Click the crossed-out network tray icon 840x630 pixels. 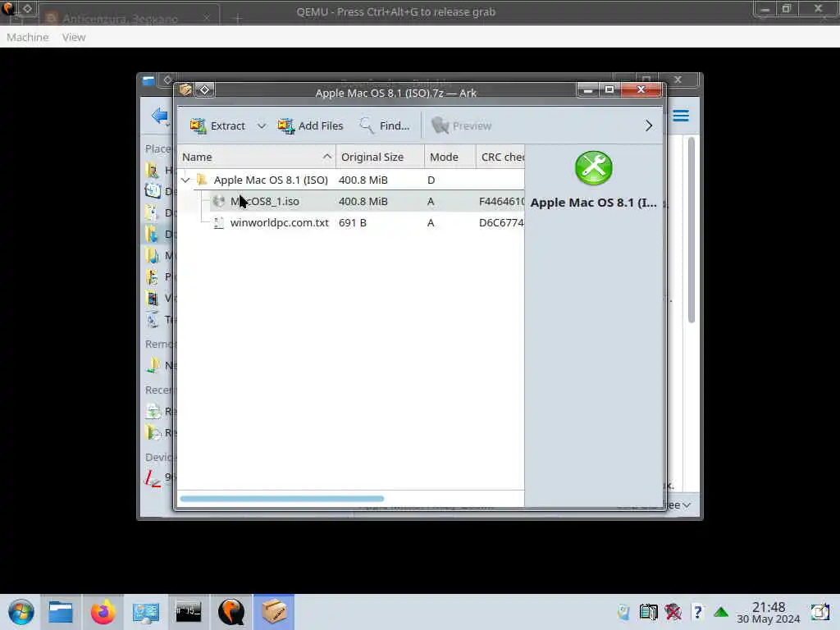tap(673, 612)
